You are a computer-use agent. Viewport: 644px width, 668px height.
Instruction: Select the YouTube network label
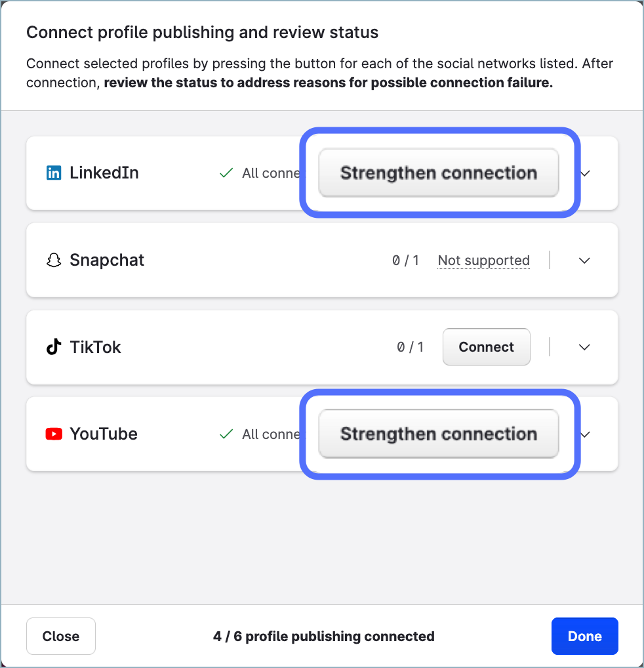104,434
